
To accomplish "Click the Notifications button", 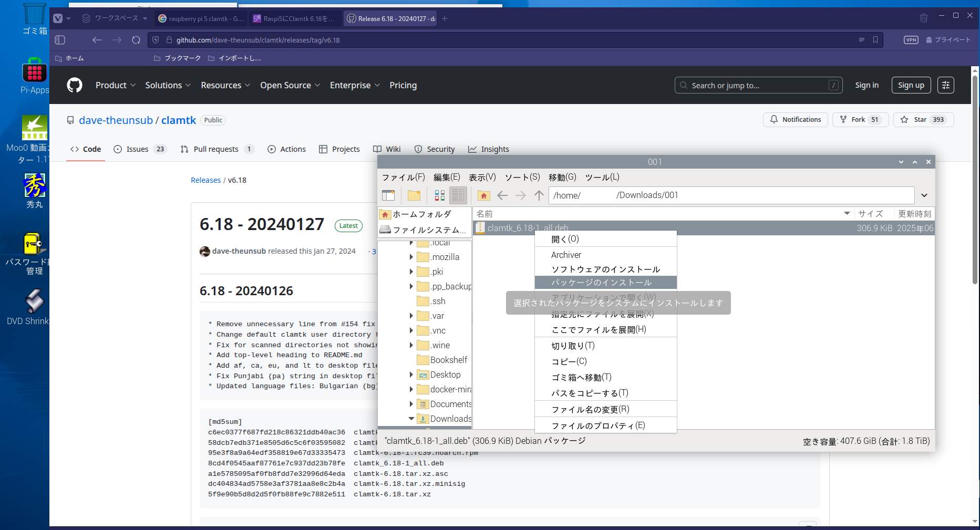I will (795, 120).
